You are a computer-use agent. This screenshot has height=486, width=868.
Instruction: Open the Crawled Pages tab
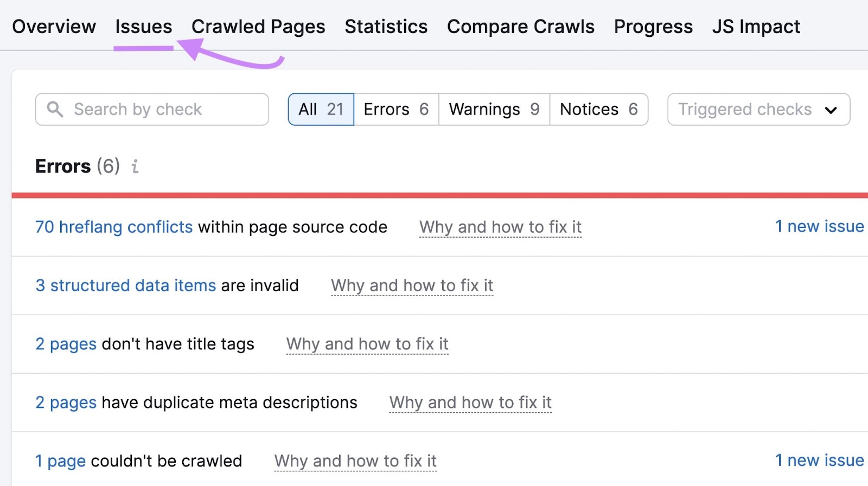point(258,26)
